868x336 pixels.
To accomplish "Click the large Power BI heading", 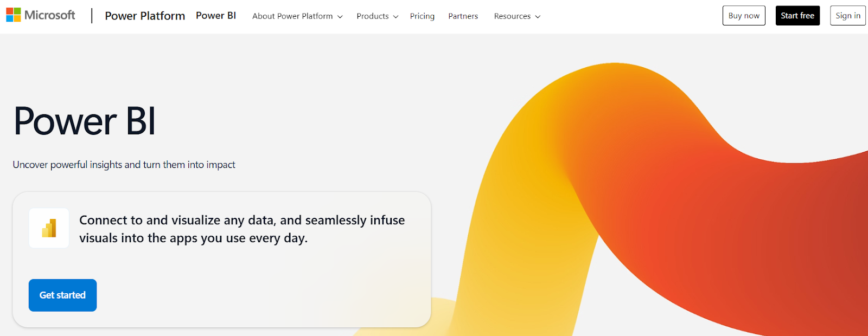I will (x=85, y=121).
